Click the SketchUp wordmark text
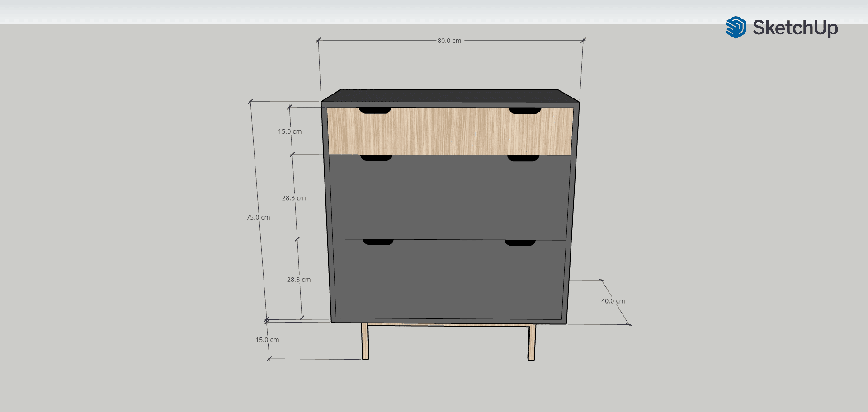868x412 pixels. [x=795, y=28]
